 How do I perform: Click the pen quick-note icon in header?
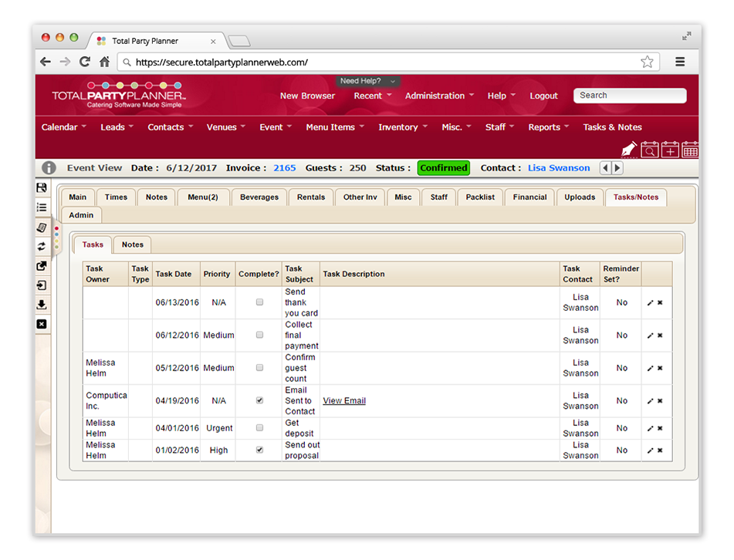coord(629,150)
